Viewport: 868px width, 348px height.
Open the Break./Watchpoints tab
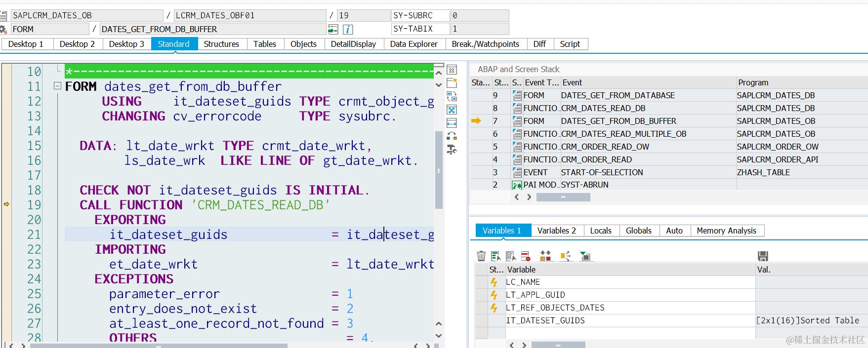pos(486,44)
